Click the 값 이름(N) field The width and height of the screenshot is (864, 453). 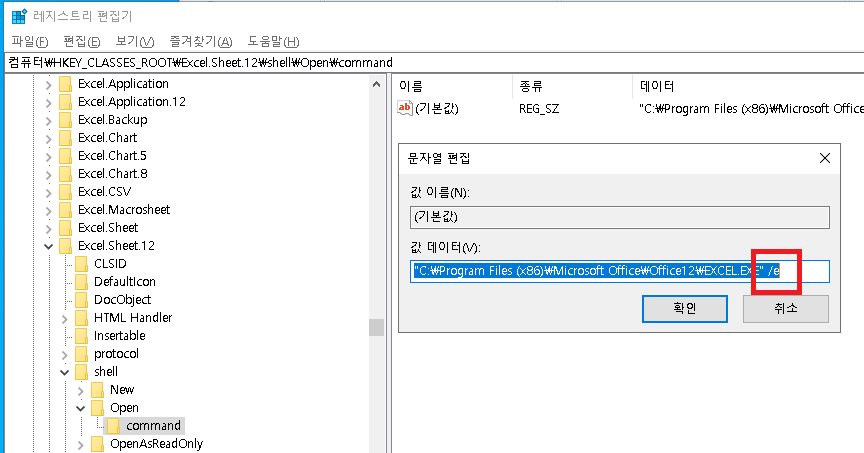click(x=619, y=217)
